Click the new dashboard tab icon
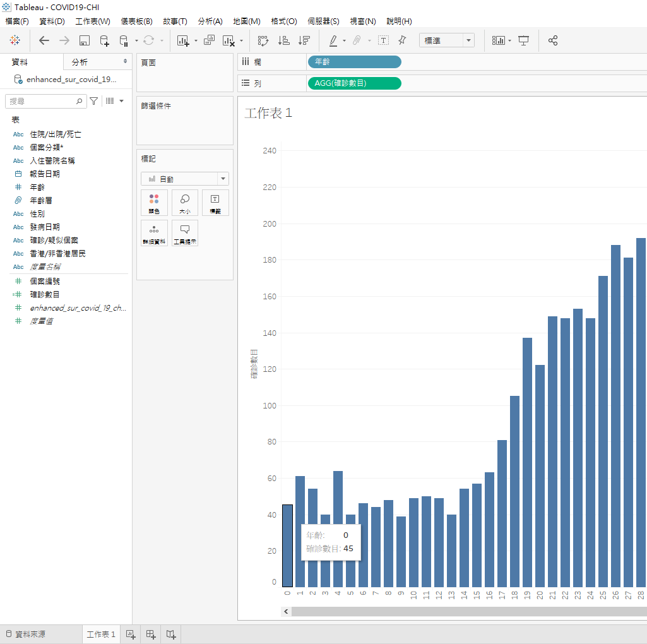 (151, 634)
